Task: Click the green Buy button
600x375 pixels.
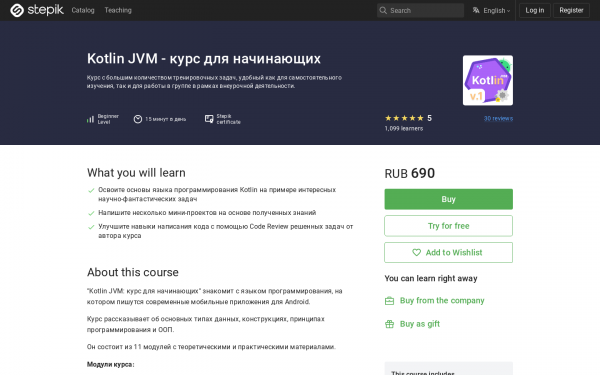Action: click(x=448, y=199)
